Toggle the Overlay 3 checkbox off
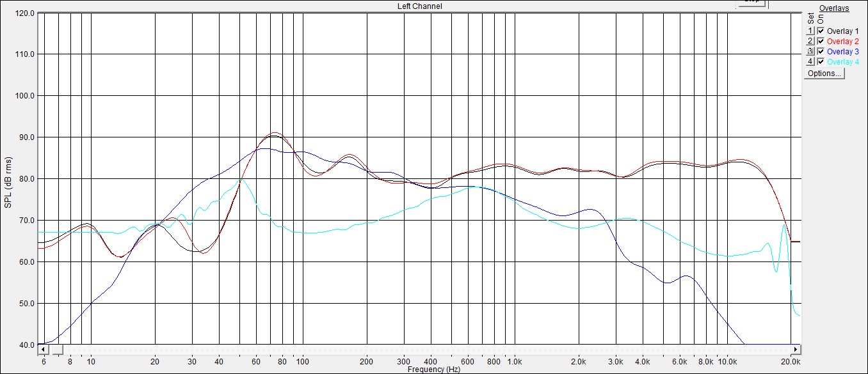 (x=821, y=51)
